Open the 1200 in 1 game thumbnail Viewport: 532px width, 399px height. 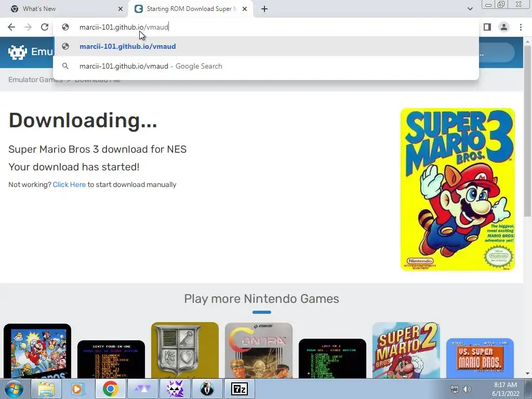(x=332, y=358)
